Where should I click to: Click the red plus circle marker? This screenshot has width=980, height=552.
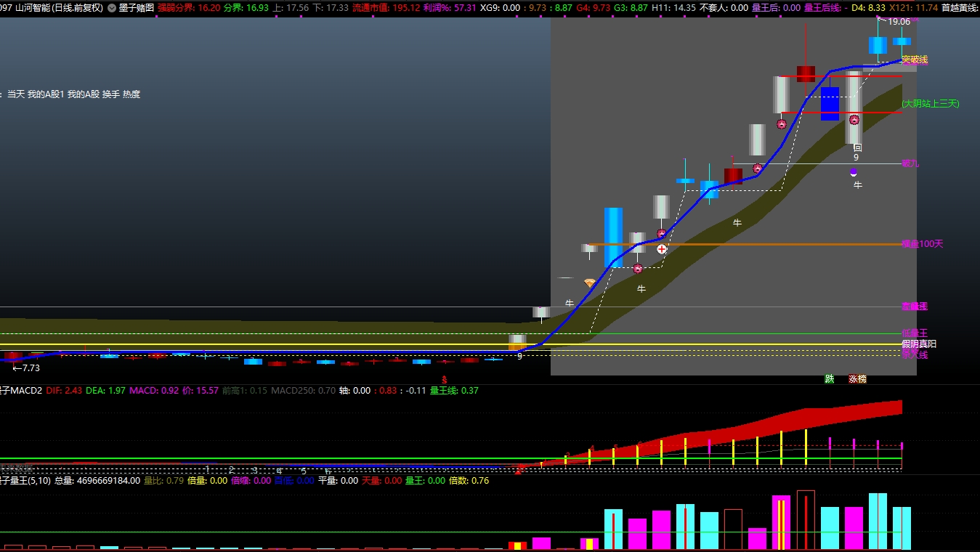pos(662,248)
